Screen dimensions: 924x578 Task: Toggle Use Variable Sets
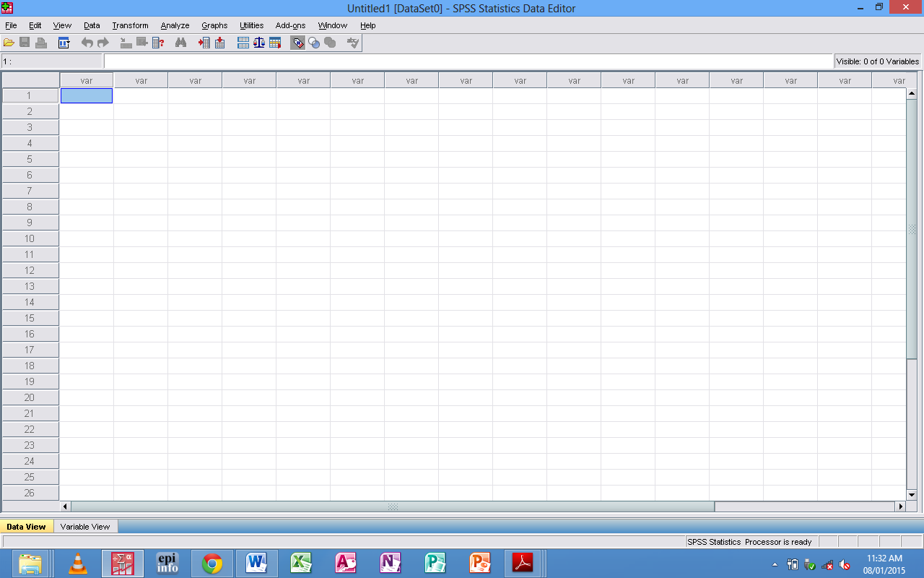click(x=314, y=42)
